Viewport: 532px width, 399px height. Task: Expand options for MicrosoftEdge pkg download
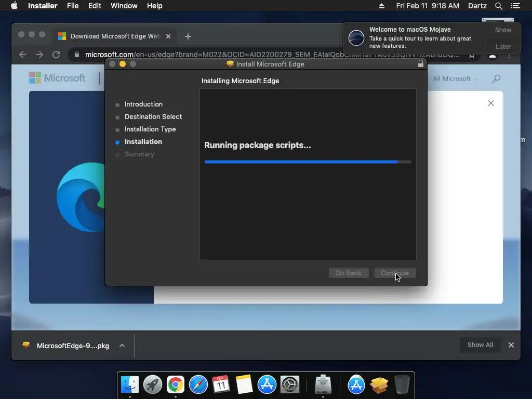[x=122, y=345]
